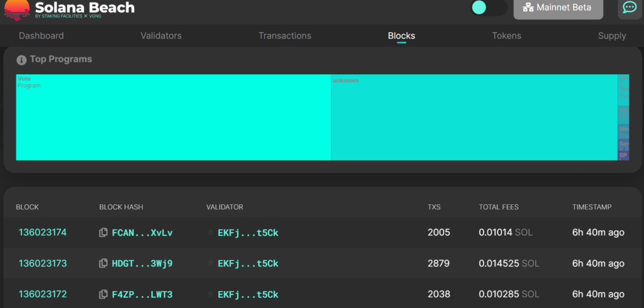Click the Top Programs info icon

[21, 60]
